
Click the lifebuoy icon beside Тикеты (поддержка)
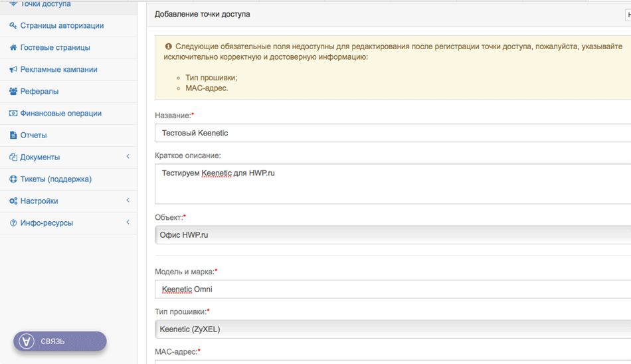point(13,179)
